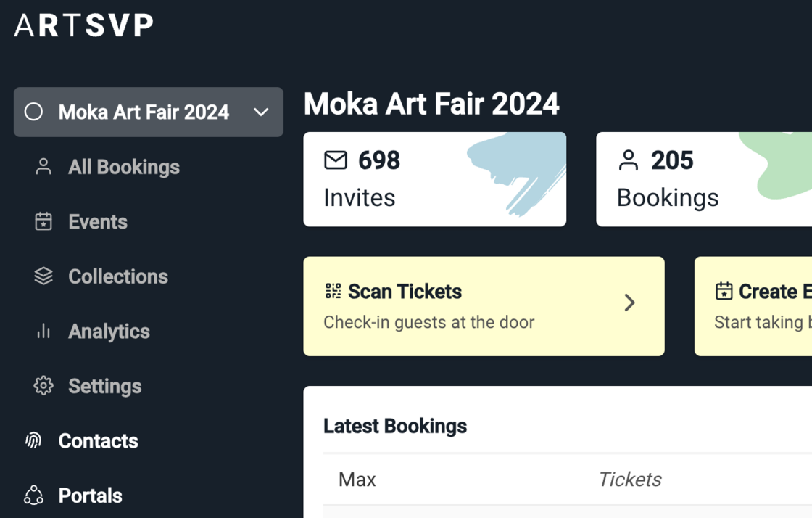Go to the Analytics menu item
Screen dimensions: 812x518
[109, 332]
